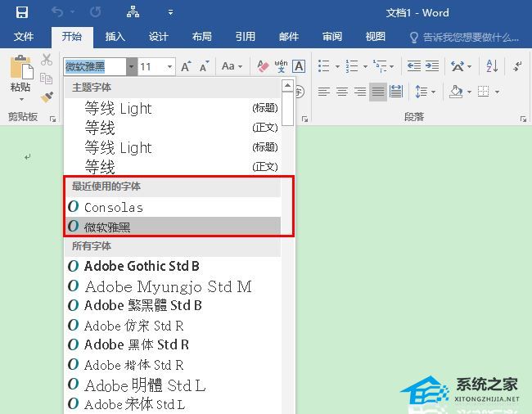Screen dimensions: 532x414
Task: Select Adobe Gothic Std B font
Action: click(173, 266)
